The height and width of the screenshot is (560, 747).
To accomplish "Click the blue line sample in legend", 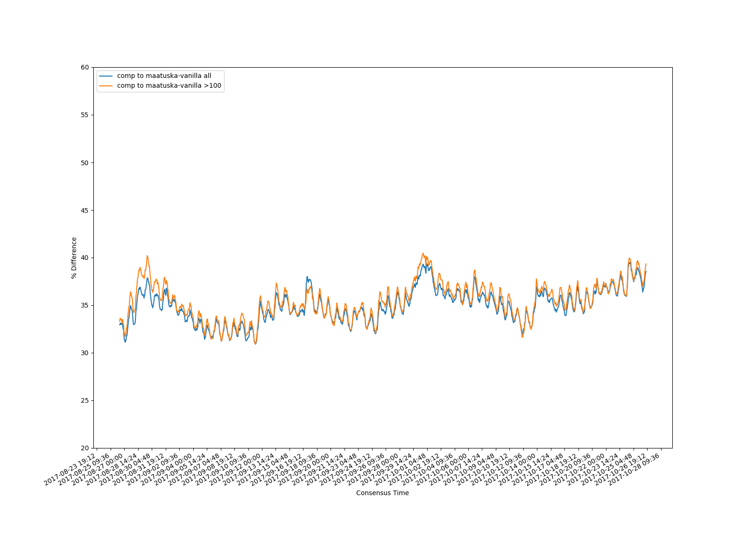I will click(106, 76).
